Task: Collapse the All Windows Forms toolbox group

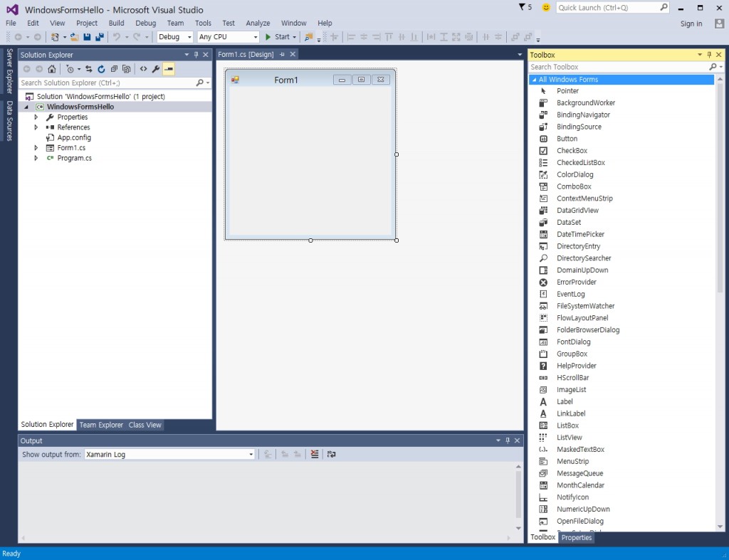Action: (534, 80)
